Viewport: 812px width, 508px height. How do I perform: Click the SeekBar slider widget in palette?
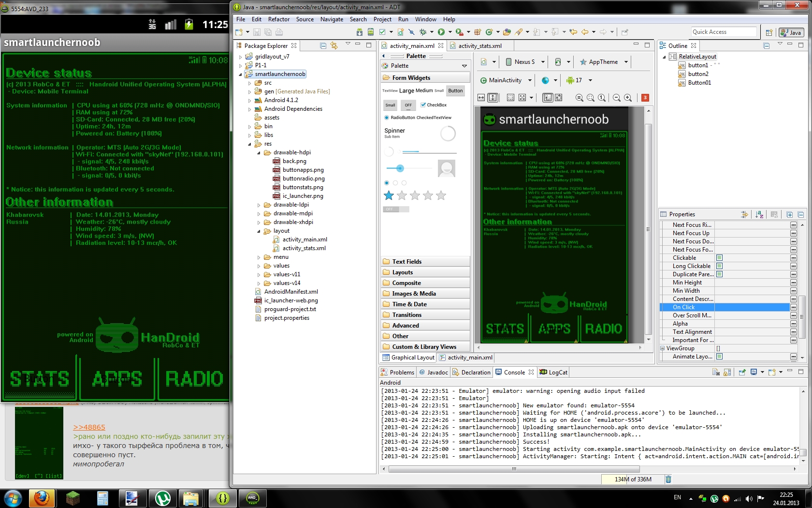point(408,168)
